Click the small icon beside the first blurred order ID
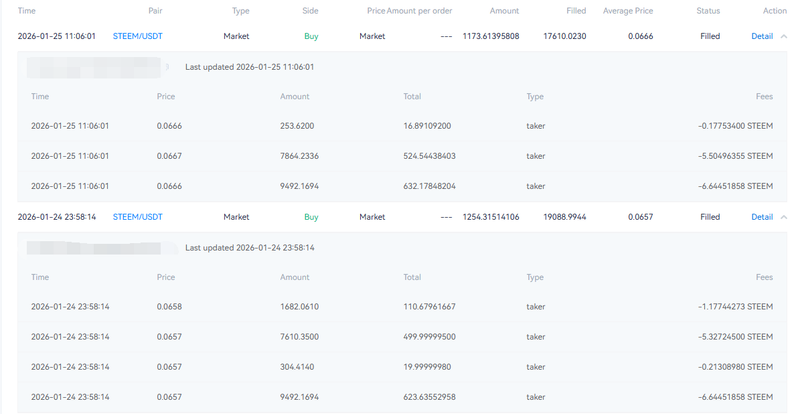Screen dimensions: 800x414 pyautogui.click(x=167, y=68)
